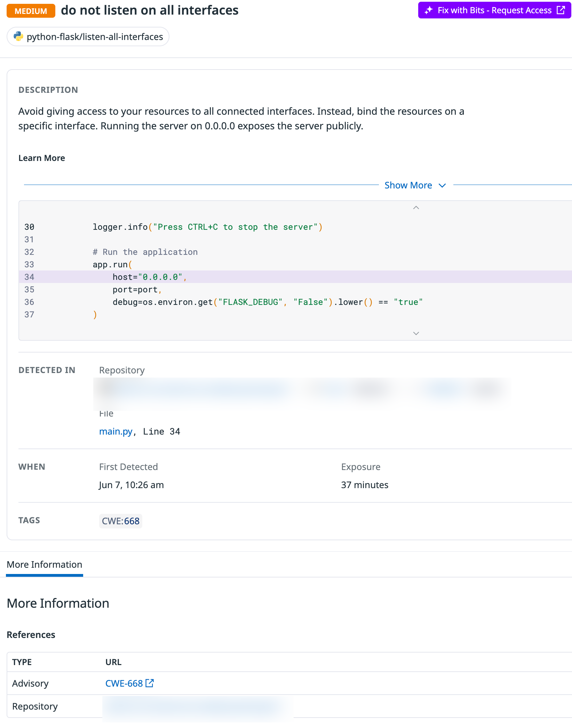Click the external link icon on Fix with Bits
This screenshot has width=572, height=728.
tap(561, 10)
